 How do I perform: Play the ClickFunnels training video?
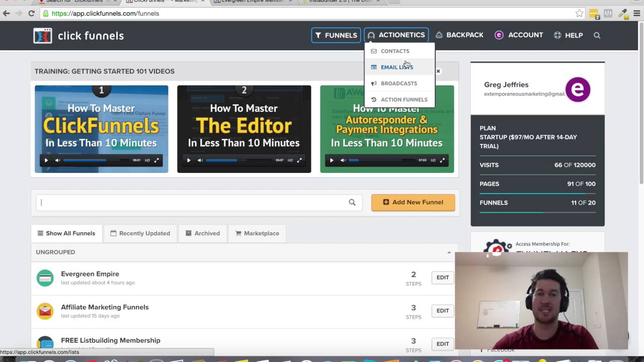46,160
